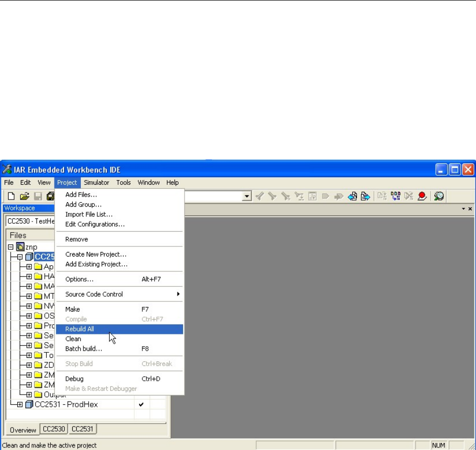Image resolution: width=476 pixels, height=450 pixels.
Task: Expand the CC2531 - ProdHex project node
Action: (x=20, y=404)
